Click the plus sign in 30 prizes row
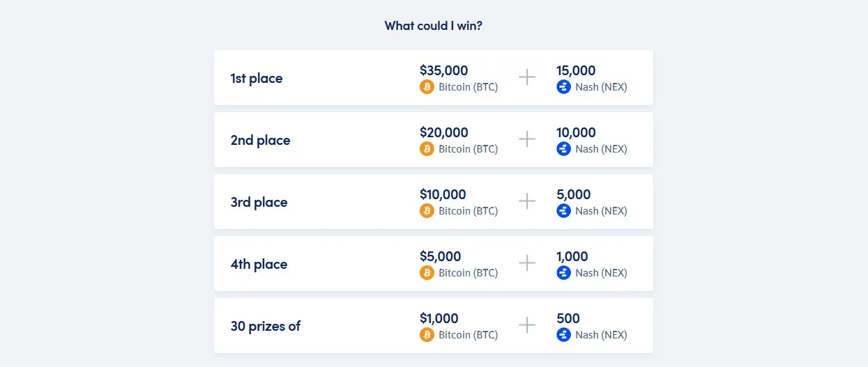Screen dimensions: 868x367 [527, 325]
